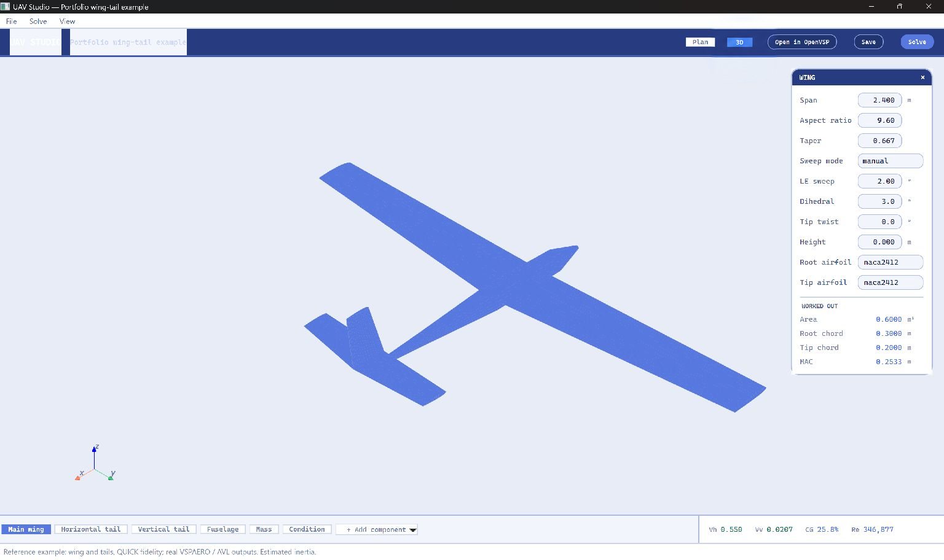Select the Horizontal tail tab
Image resolution: width=944 pixels, height=560 pixels.
91,529
